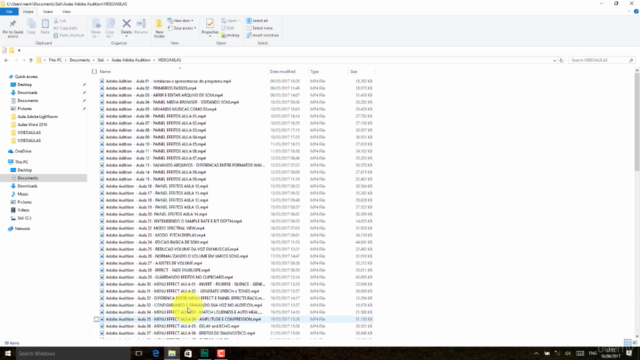Expand the Easy access dropdown

[182, 28]
